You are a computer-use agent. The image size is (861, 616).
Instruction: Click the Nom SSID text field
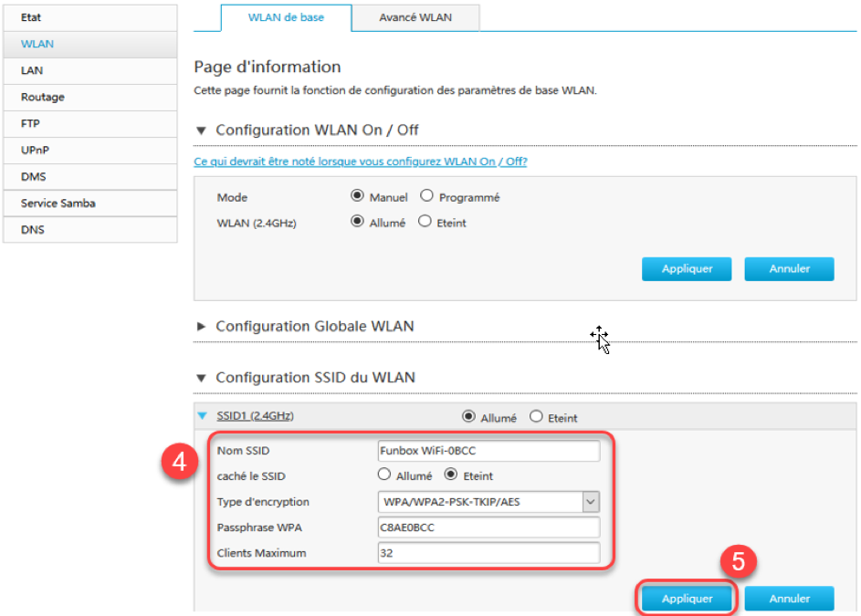coord(488,451)
